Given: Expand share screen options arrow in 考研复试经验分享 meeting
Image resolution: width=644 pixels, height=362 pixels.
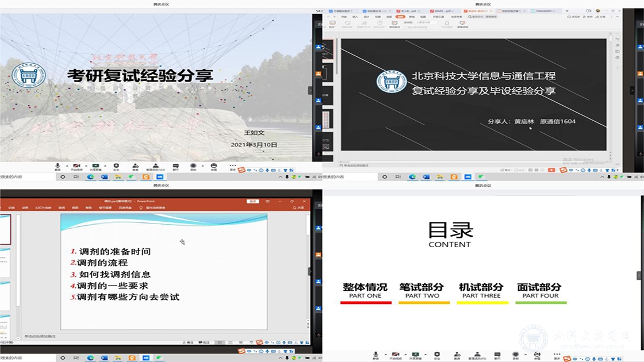Looking at the screenshot, I should pyautogui.click(x=105, y=166).
